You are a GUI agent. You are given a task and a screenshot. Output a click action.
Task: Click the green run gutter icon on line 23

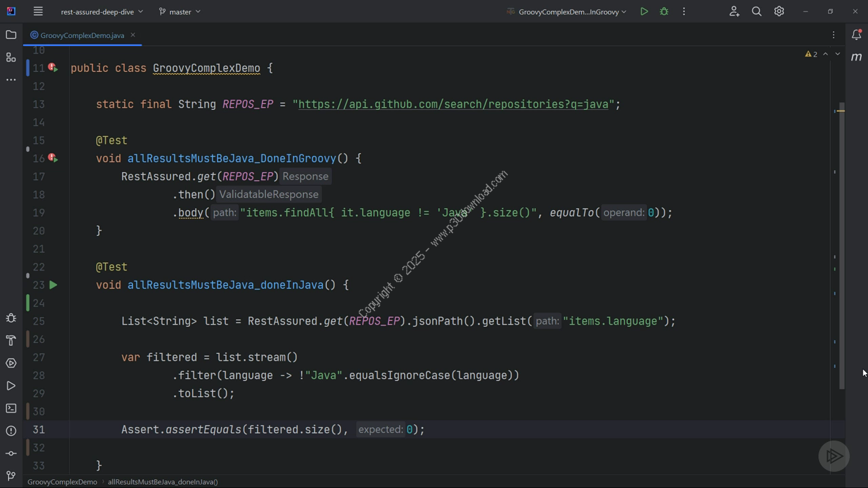[53, 285]
